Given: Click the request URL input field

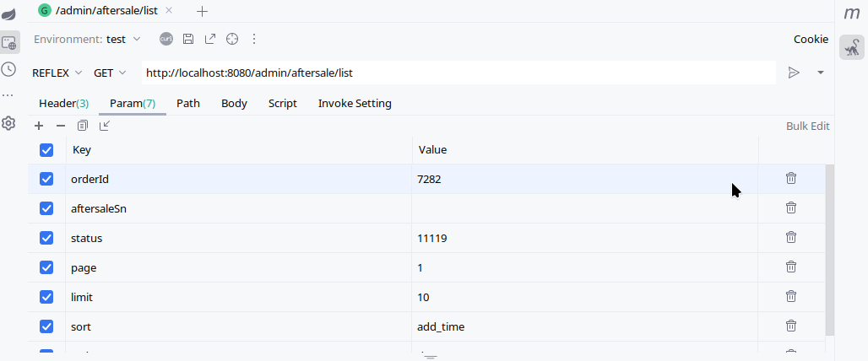Looking at the screenshot, I should pos(456,73).
